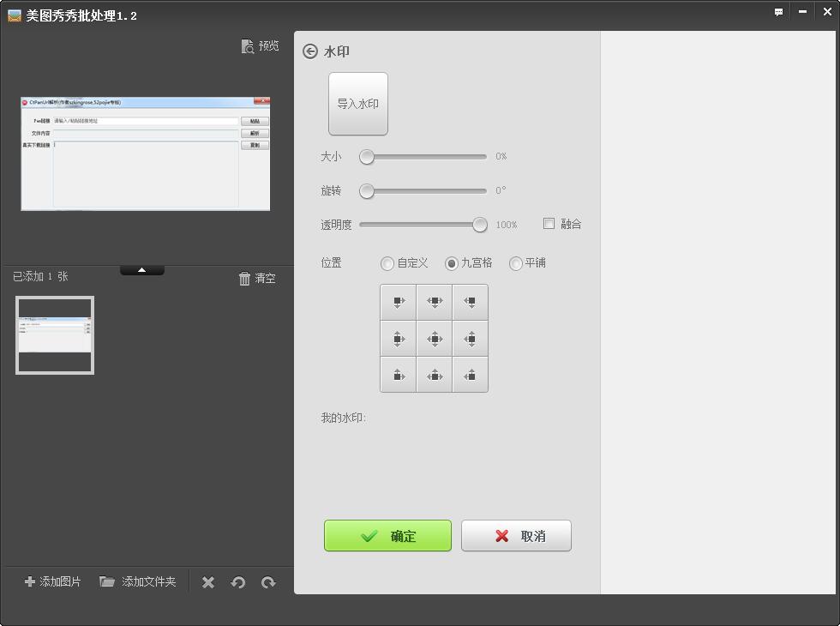Click the rotate-left icon in bottom toolbar

point(238,581)
